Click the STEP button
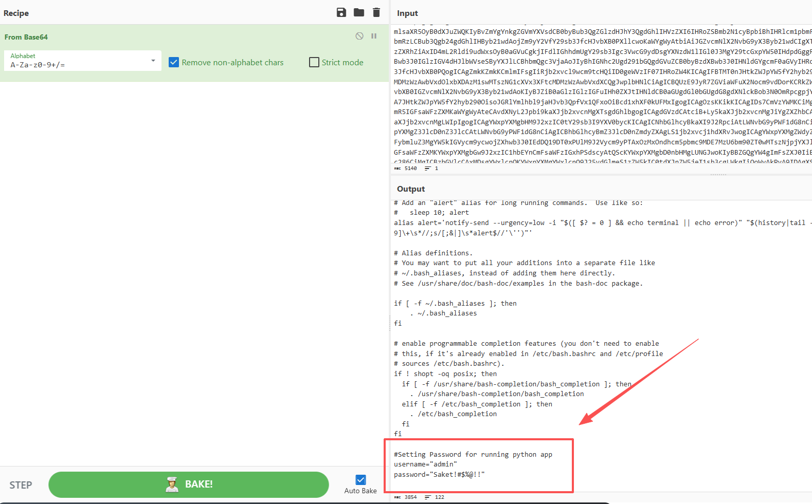The image size is (812, 504). [x=21, y=485]
